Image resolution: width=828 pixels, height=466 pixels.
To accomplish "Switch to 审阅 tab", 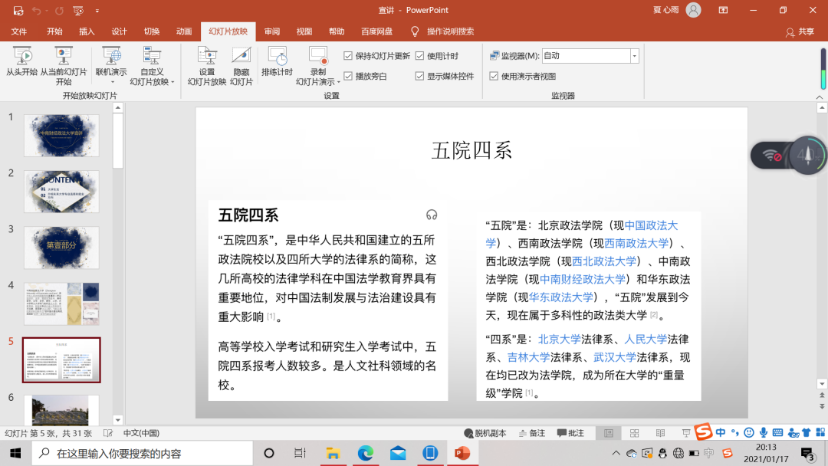I will coord(272,32).
